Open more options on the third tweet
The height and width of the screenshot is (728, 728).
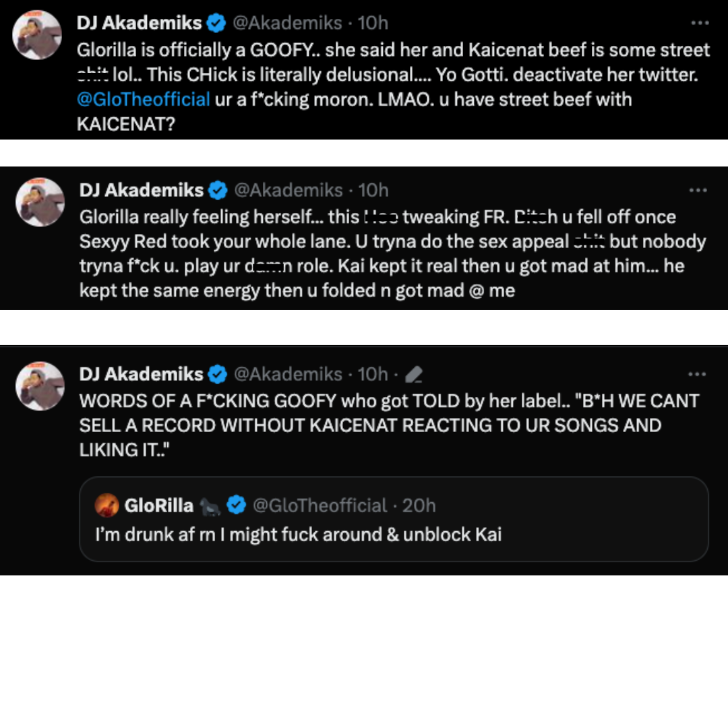click(697, 373)
